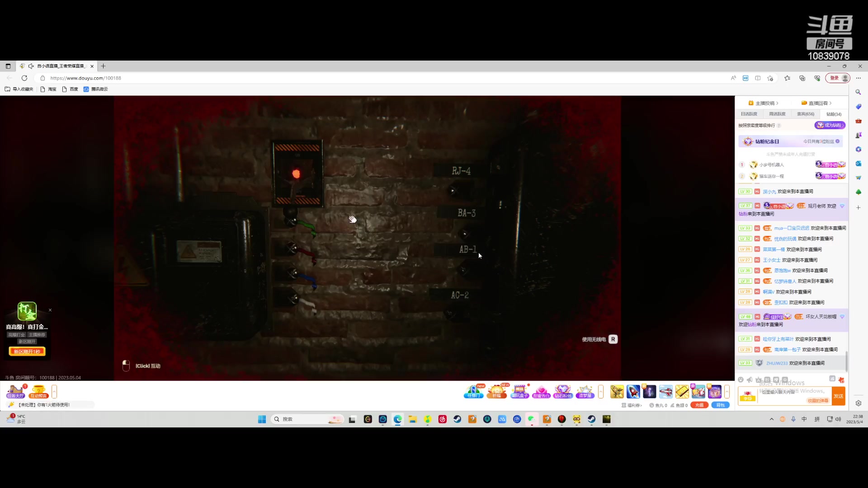This screenshot has width=868, height=488.
Task: Mute the browser tab audio
Action: (31, 66)
